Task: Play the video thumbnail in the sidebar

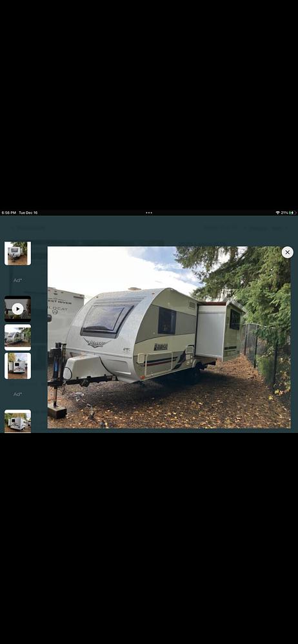Action: pyautogui.click(x=17, y=309)
